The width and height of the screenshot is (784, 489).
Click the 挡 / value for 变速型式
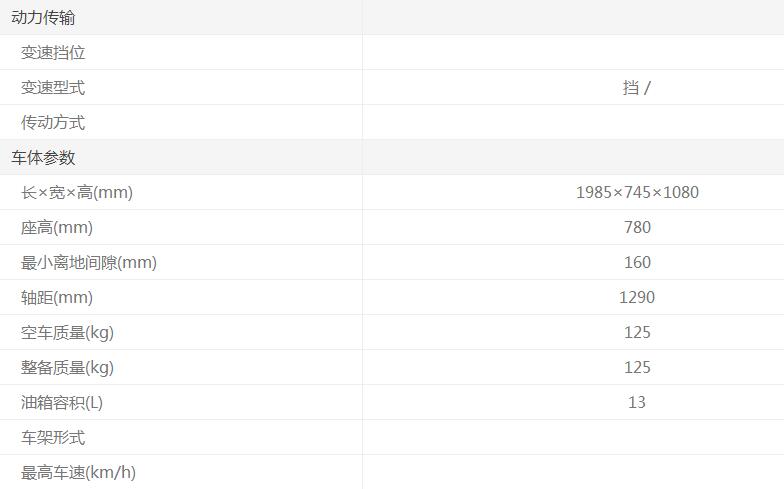pyautogui.click(x=637, y=88)
